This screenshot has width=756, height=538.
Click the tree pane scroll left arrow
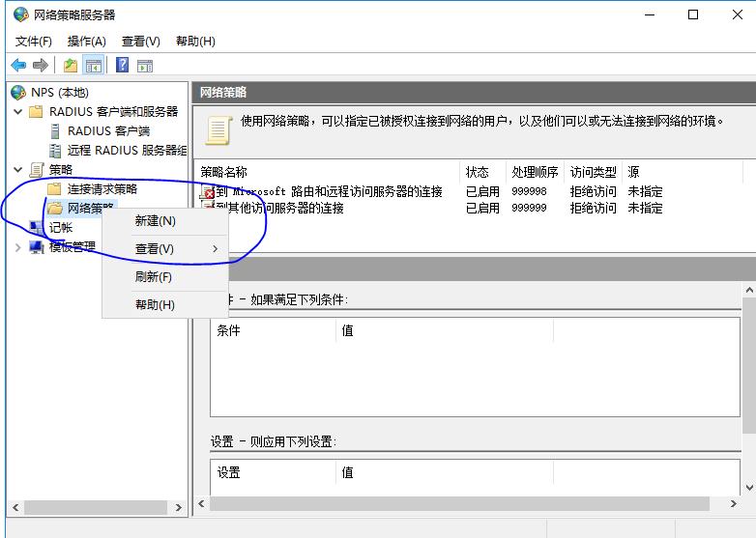[15, 507]
